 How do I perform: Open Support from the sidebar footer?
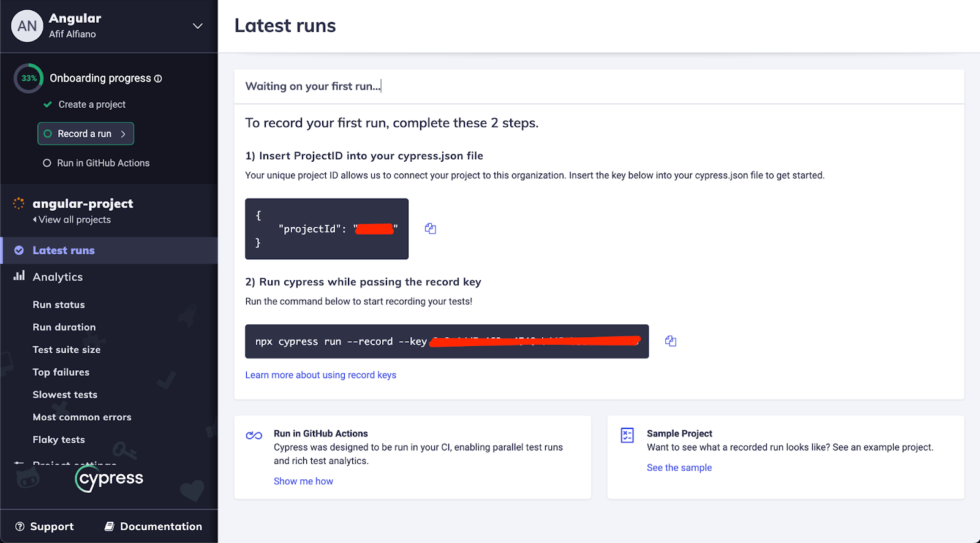(44, 526)
